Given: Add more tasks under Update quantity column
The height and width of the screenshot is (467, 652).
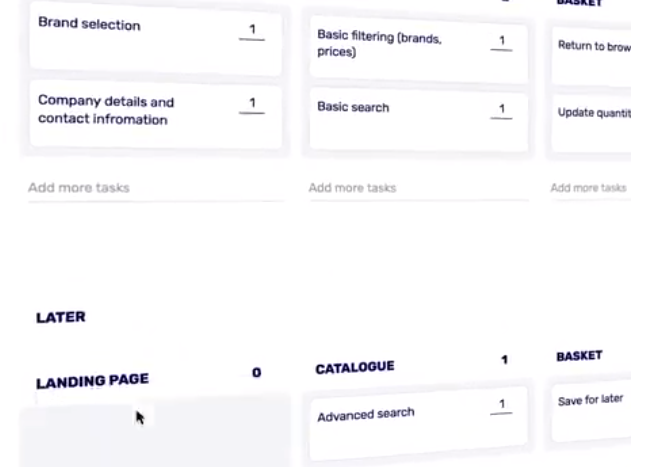Looking at the screenshot, I should (x=589, y=188).
